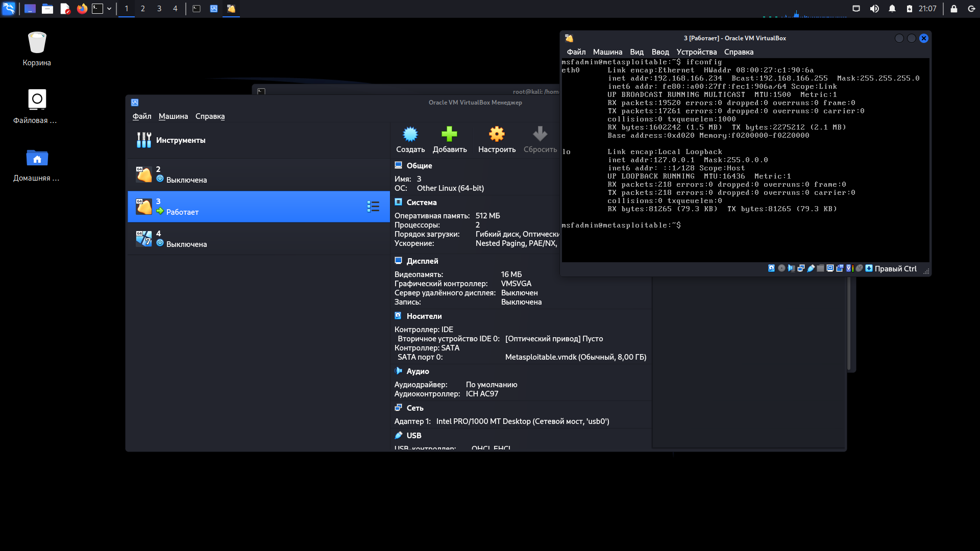Open Настроить settings gear for VM 3
This screenshot has width=980, height=551.
pyautogui.click(x=497, y=140)
